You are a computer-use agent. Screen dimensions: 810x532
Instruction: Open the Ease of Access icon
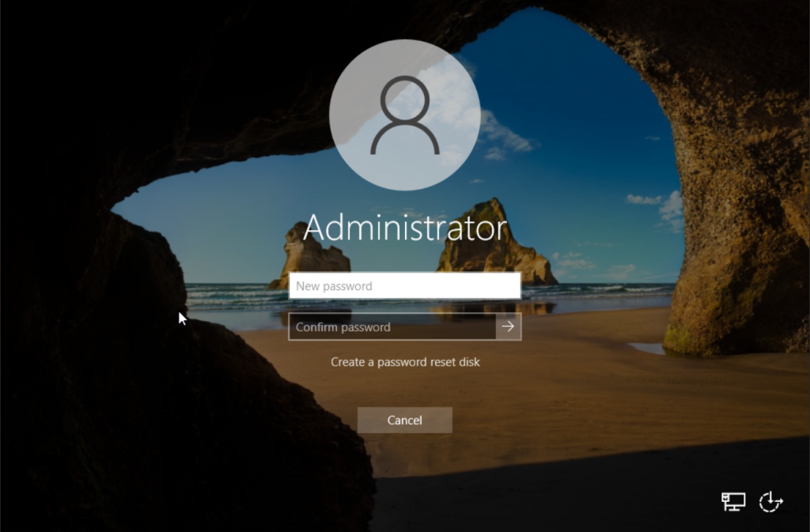tap(770, 501)
